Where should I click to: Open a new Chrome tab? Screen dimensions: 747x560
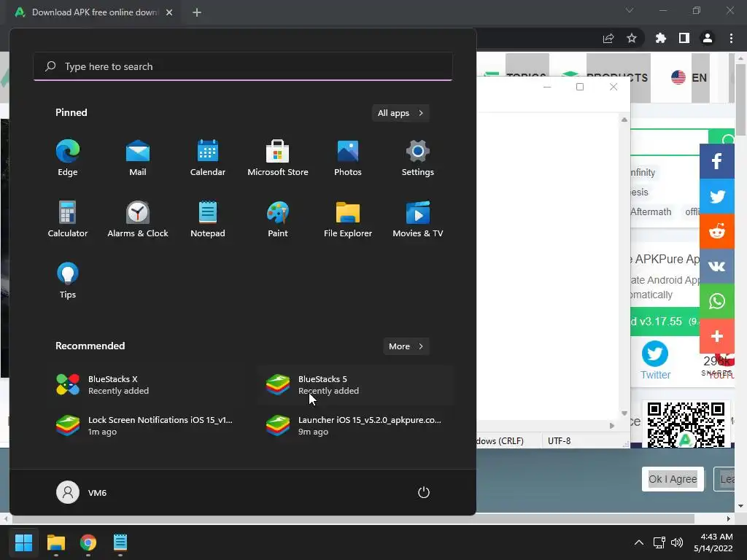point(197,12)
